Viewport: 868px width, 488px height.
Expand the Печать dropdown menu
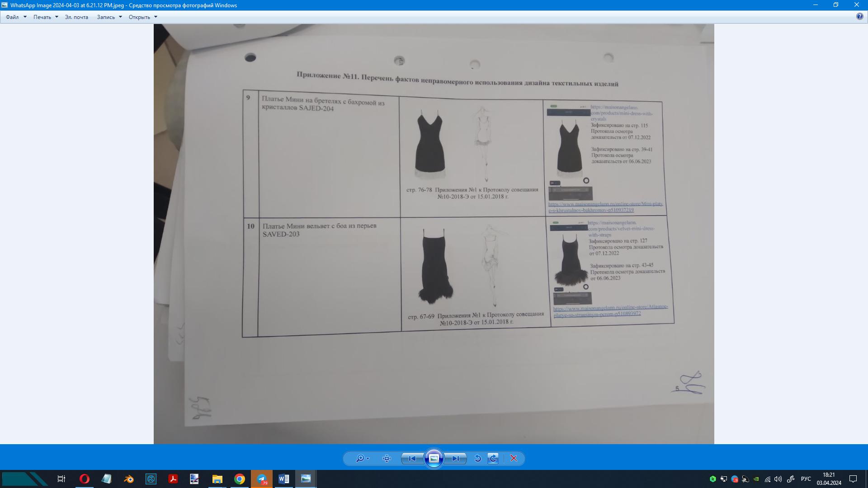pyautogui.click(x=57, y=17)
